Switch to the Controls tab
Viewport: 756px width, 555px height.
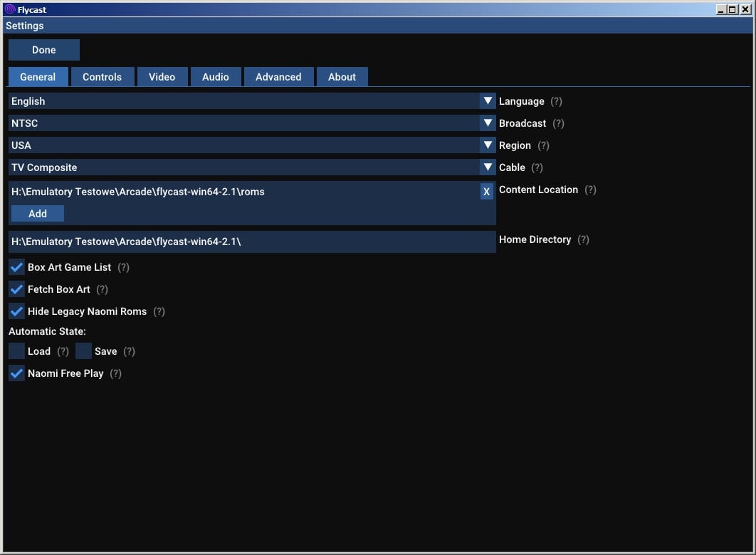point(102,77)
